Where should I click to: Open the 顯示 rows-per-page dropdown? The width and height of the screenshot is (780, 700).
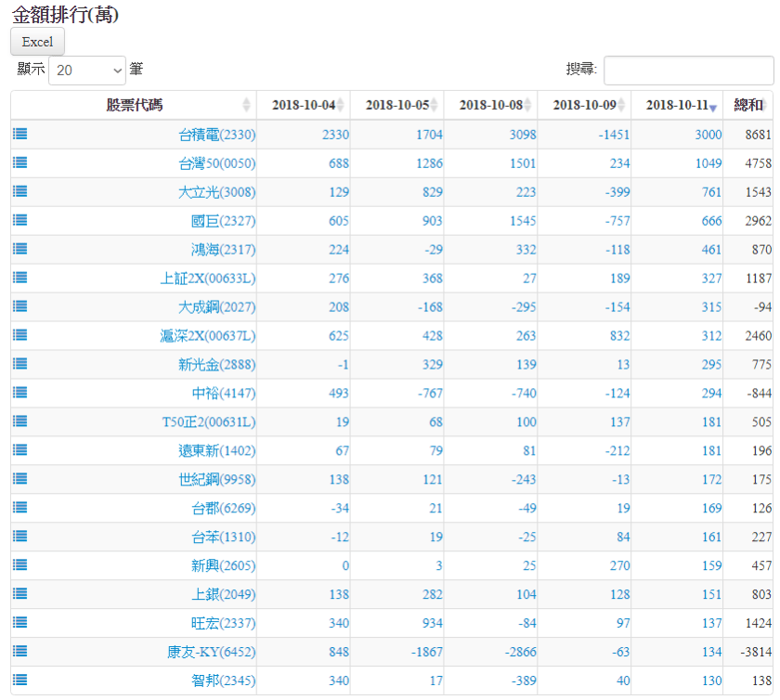click(87, 70)
